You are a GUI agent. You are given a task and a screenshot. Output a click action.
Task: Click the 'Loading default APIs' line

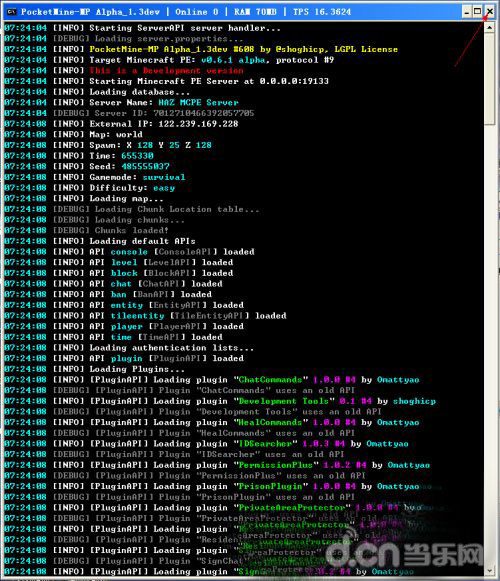pos(100,241)
